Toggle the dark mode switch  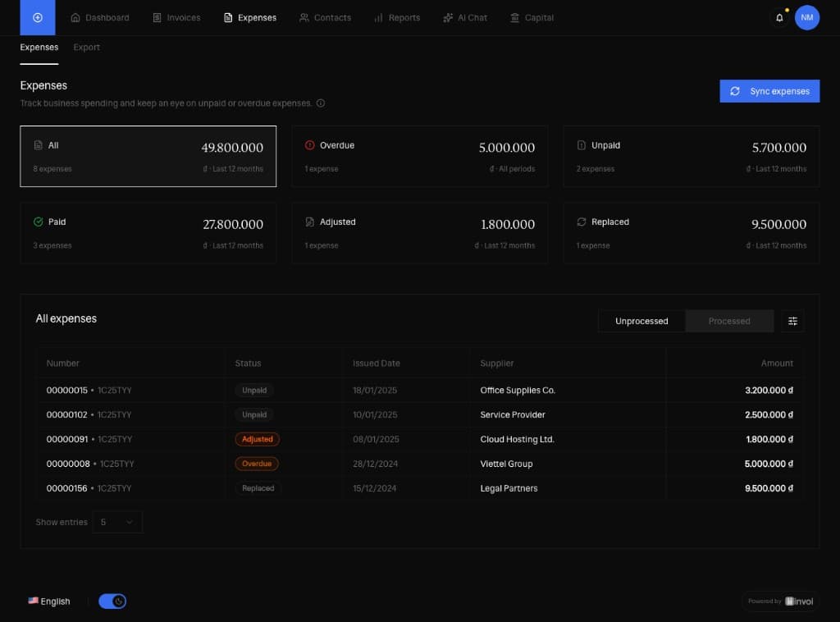click(112, 601)
